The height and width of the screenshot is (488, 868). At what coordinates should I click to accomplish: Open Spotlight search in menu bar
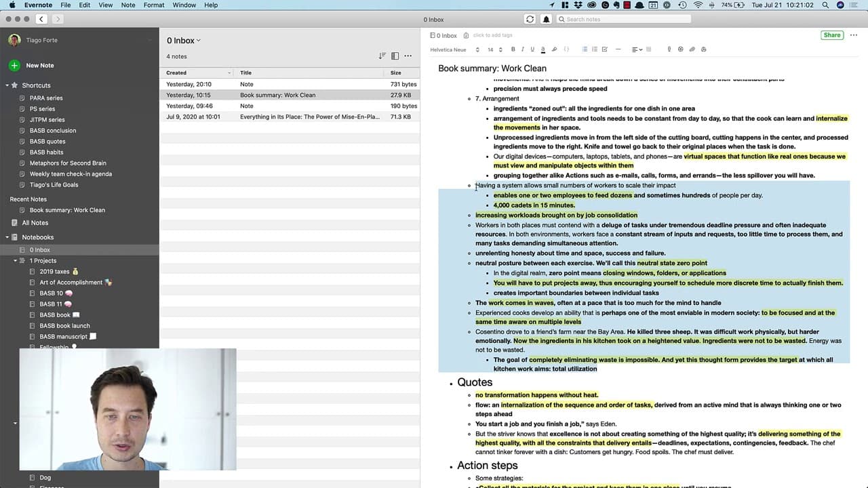coord(825,5)
